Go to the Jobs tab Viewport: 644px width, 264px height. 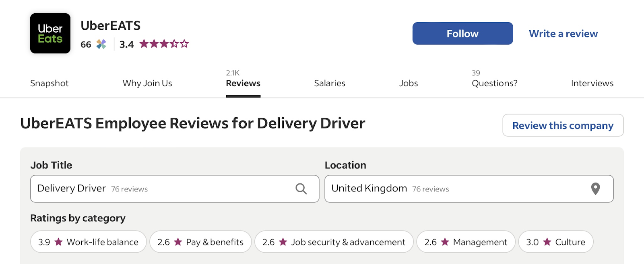pos(409,83)
